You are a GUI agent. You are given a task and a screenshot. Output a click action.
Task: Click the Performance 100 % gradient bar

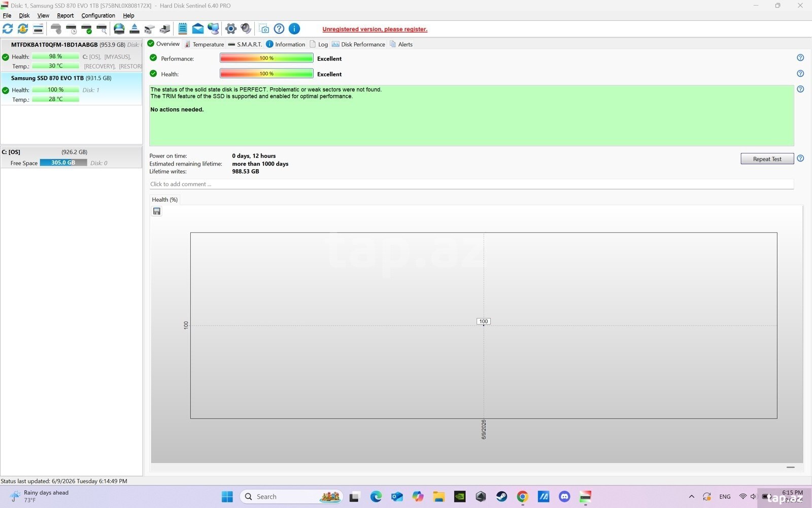click(x=266, y=58)
